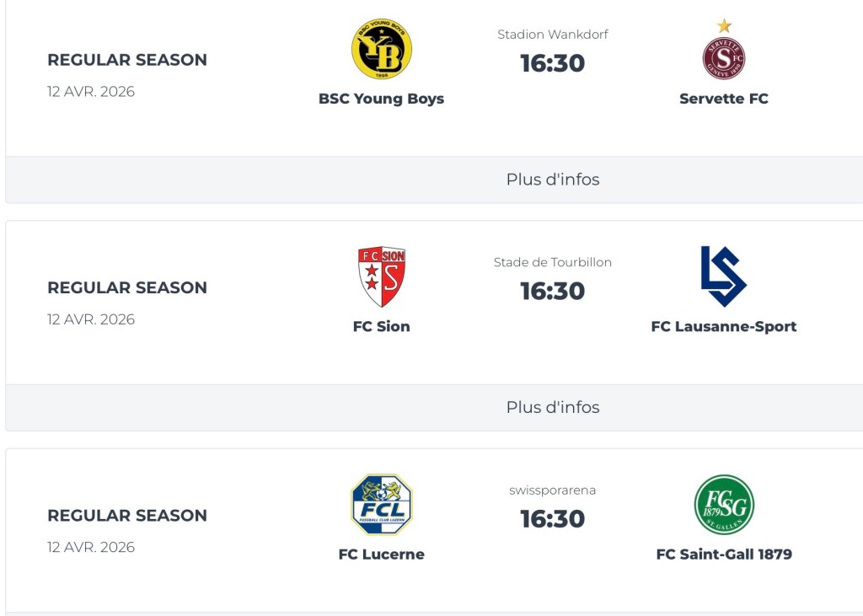863x616 pixels.
Task: Expand Plus d'infos for FC Sion match
Action: coord(553,407)
